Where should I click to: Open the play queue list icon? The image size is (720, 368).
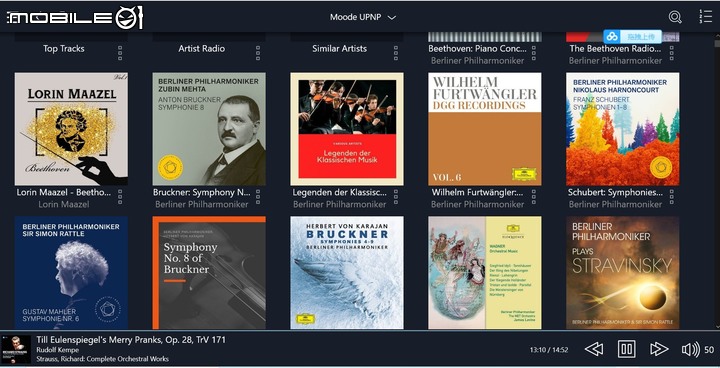(x=705, y=17)
